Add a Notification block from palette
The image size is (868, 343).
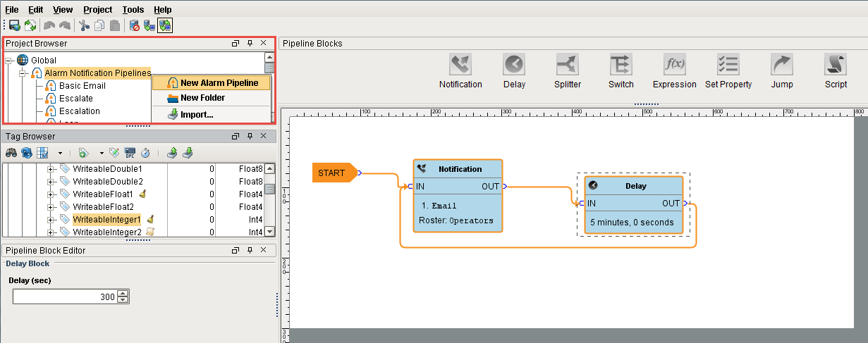click(460, 71)
